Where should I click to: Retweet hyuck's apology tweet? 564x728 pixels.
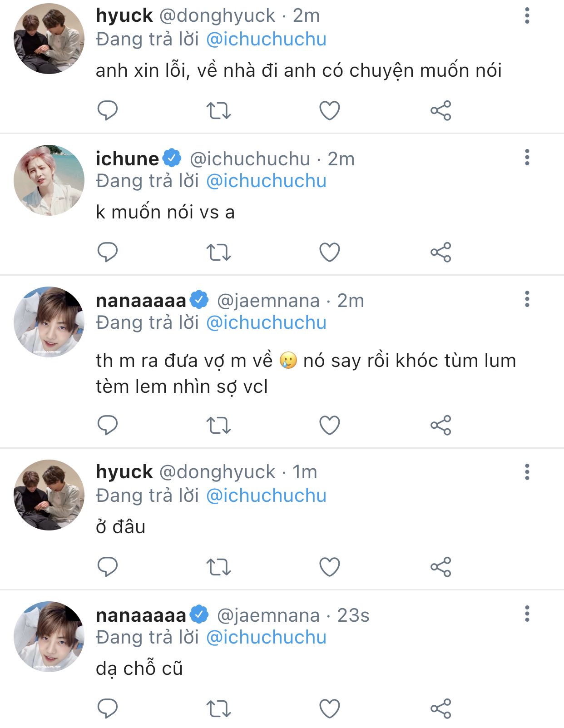pyautogui.click(x=219, y=110)
